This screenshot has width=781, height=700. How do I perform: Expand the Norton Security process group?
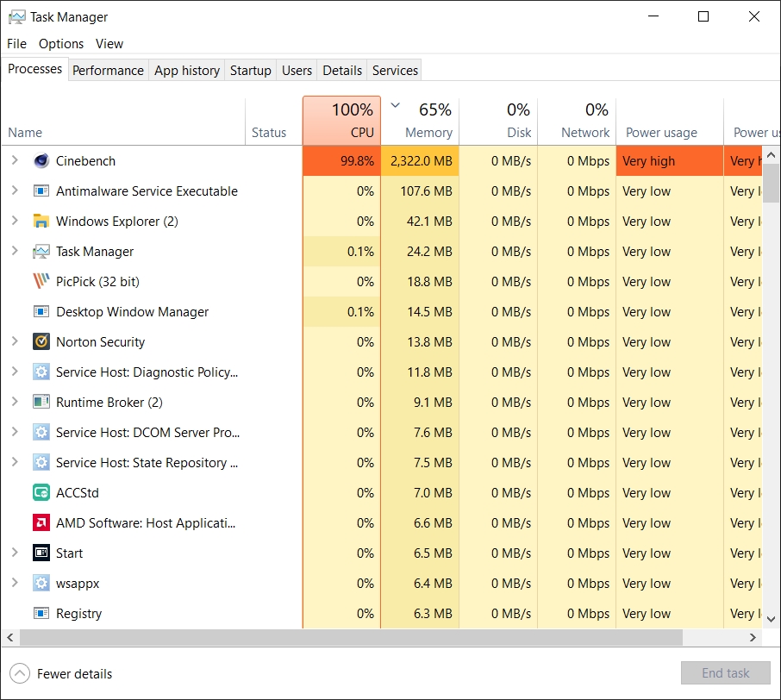(x=15, y=341)
